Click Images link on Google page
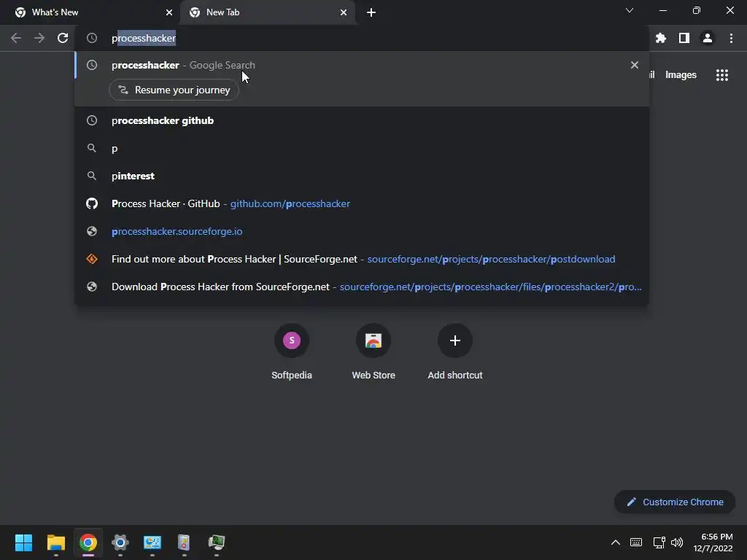 (x=681, y=75)
